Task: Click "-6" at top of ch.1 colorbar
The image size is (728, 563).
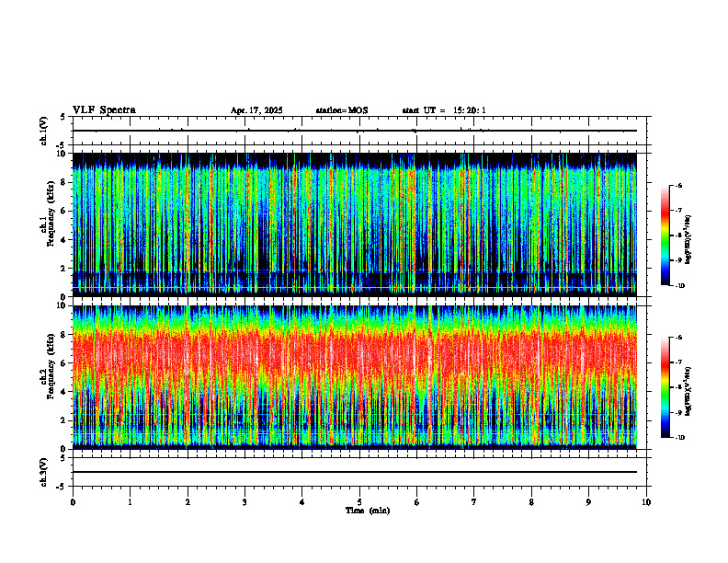Action: (678, 186)
